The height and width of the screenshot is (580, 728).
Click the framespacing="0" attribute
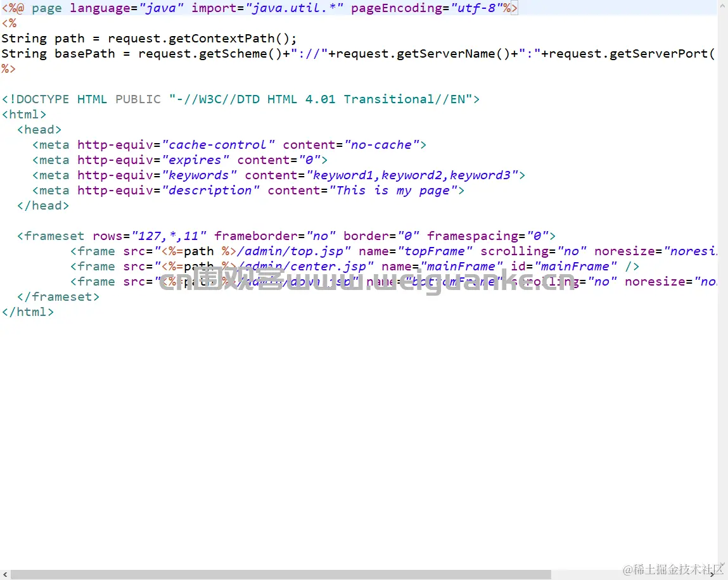(x=488, y=236)
